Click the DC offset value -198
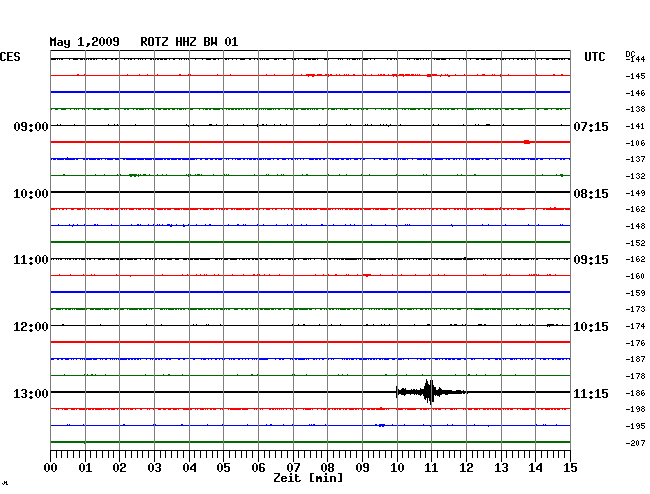Screen dimensions: 650x494 [635, 409]
